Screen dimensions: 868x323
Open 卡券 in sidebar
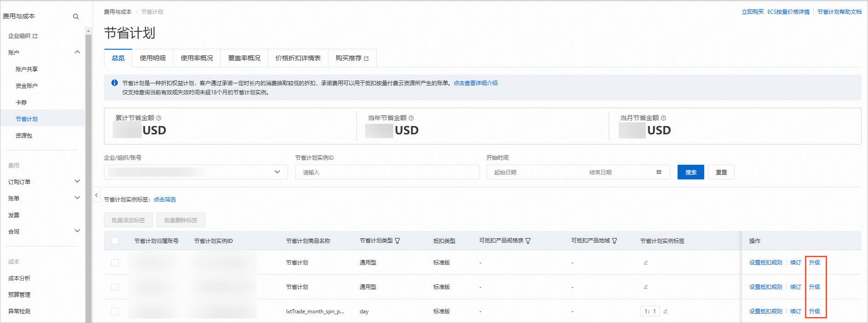tap(21, 103)
